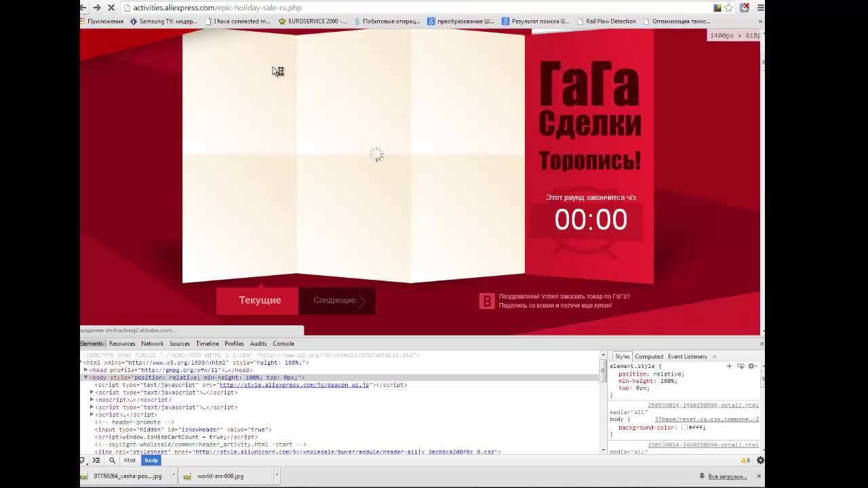The height and width of the screenshot is (488, 868).
Task: Add a new style rule
Action: click(729, 366)
